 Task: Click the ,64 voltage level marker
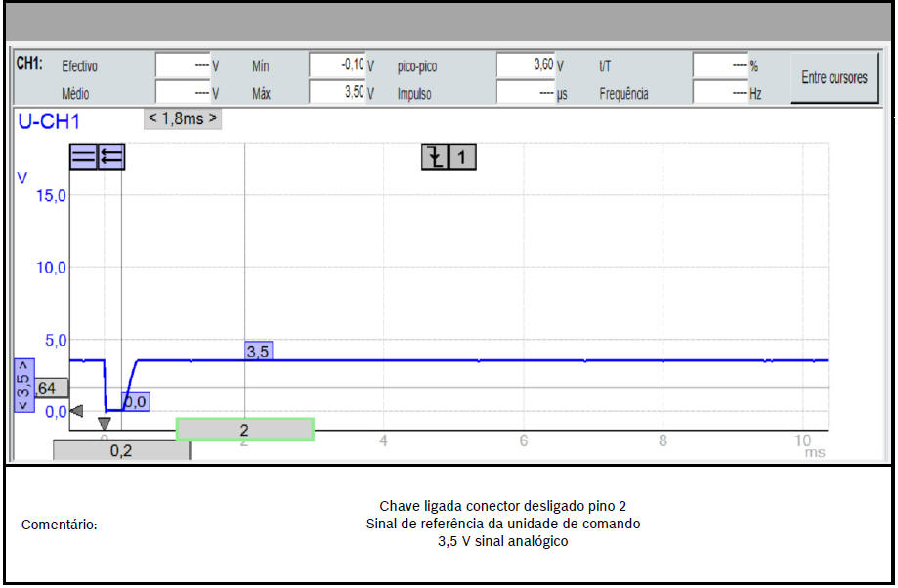pyautogui.click(x=47, y=388)
